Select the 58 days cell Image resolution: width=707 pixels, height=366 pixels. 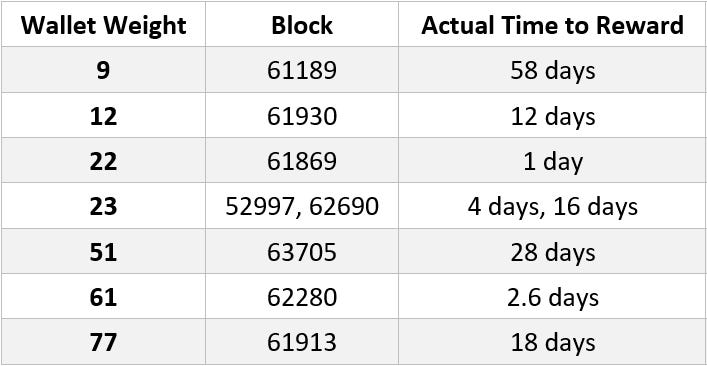[x=552, y=70]
